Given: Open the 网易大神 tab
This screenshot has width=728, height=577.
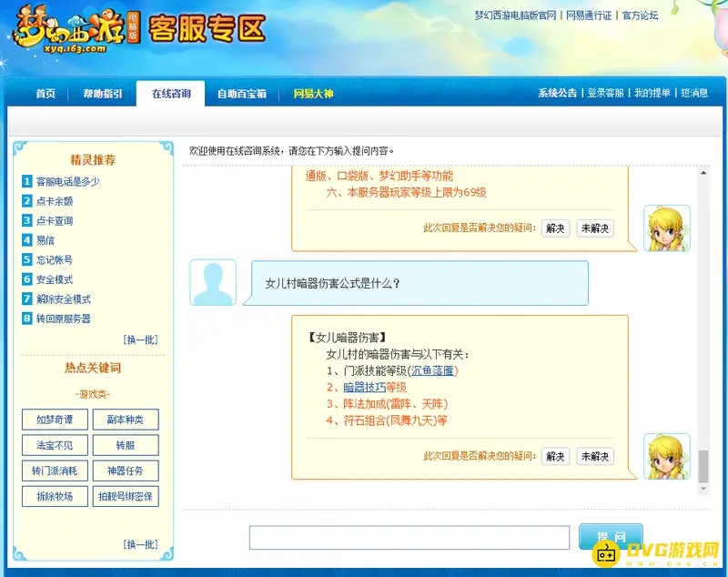Looking at the screenshot, I should point(313,94).
